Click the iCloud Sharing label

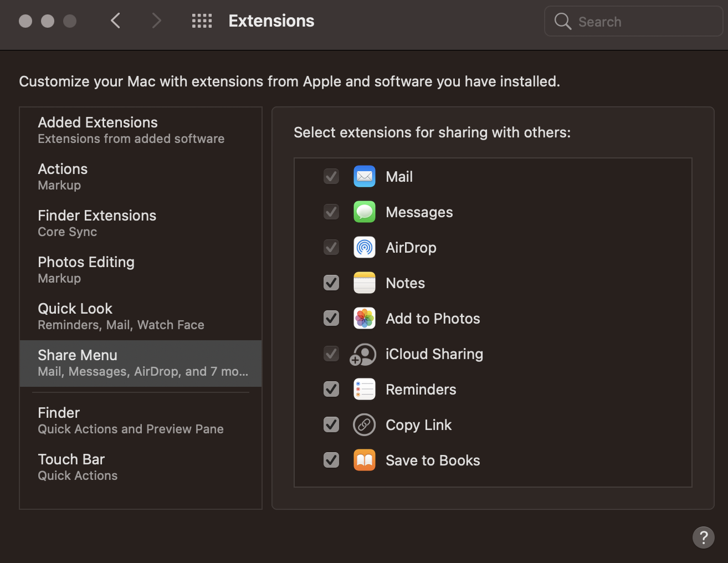point(434,354)
